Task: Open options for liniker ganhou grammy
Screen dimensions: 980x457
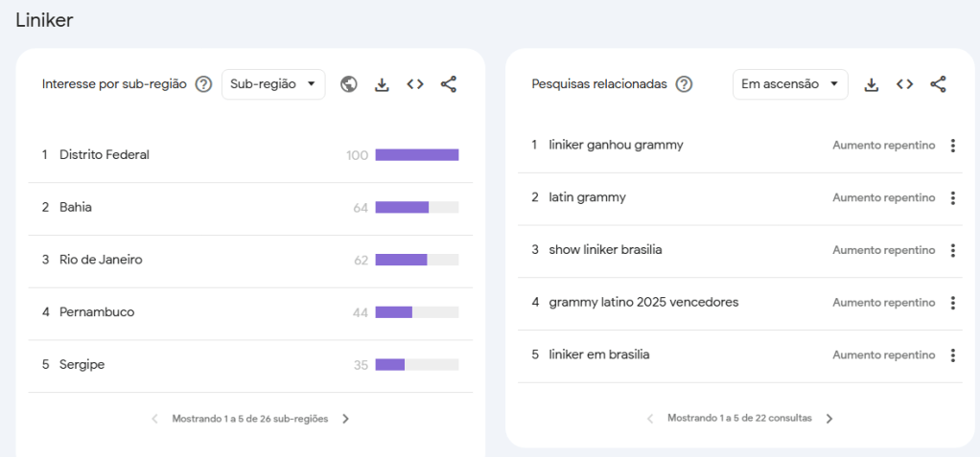Action: pyautogui.click(x=952, y=146)
